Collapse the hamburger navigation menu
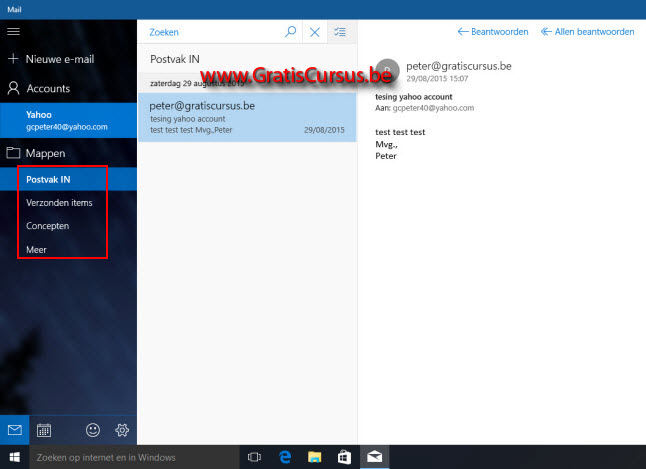The image size is (646, 469). [13, 31]
